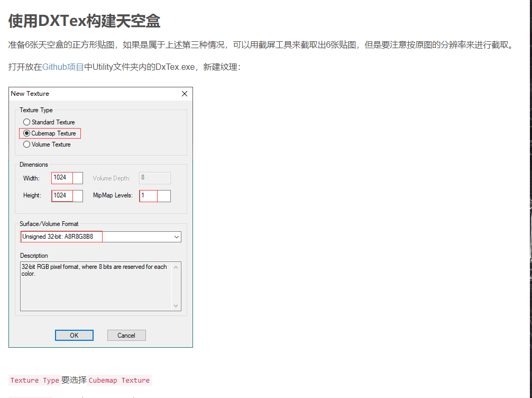Open the Github项目 link
The height and width of the screenshot is (398, 532).
coord(63,67)
